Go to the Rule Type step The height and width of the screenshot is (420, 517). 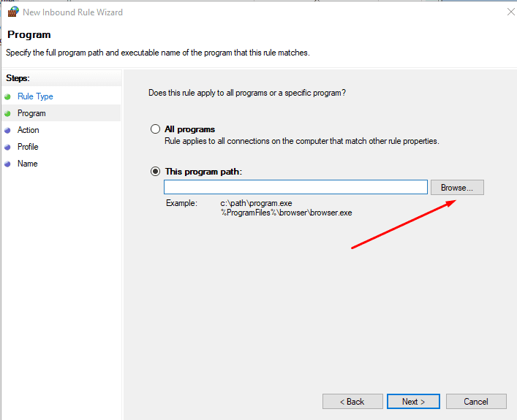35,96
